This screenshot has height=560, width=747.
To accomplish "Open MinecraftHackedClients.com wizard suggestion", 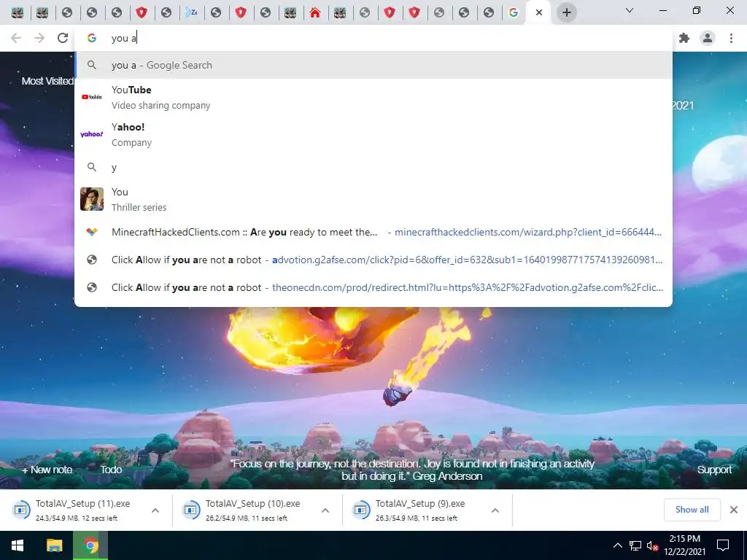I will point(373,232).
